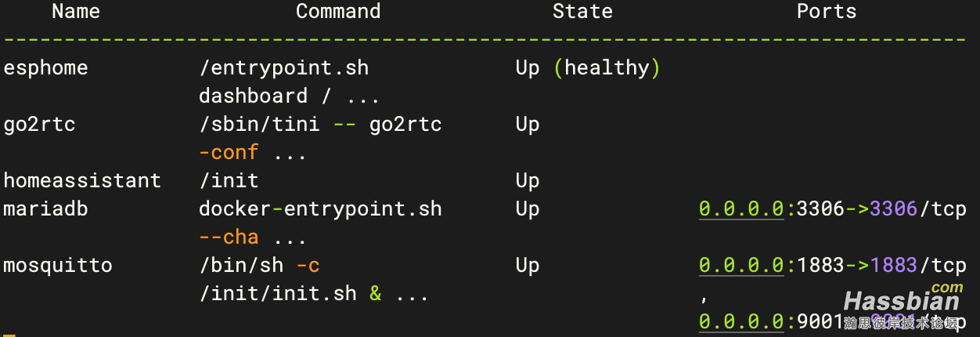Click the /init command of homeassistant
The width and height of the screenshot is (980, 337).
pyautogui.click(x=229, y=181)
